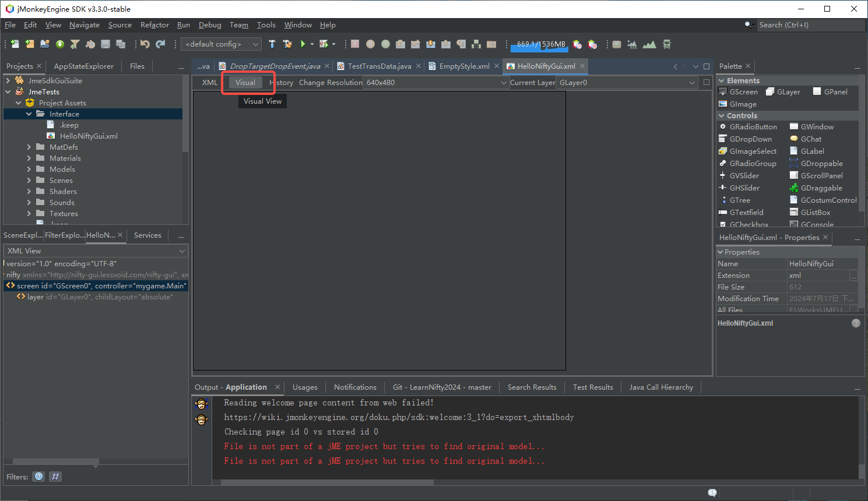Open the Navigate menu

pyautogui.click(x=85, y=25)
